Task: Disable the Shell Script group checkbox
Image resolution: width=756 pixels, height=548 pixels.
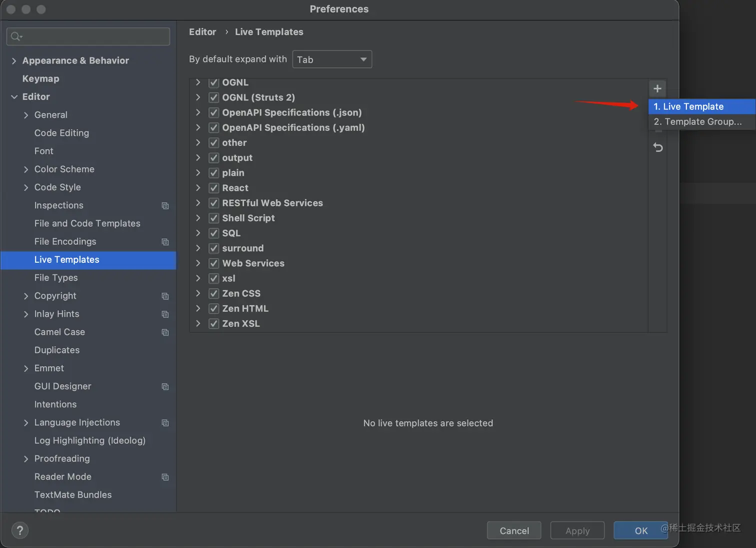Action: click(214, 218)
